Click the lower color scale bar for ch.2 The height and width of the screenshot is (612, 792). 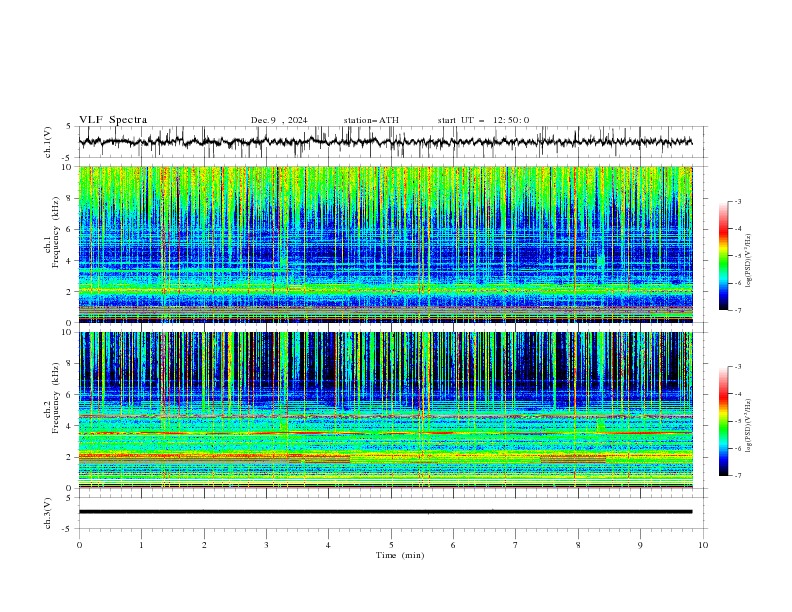723,421
